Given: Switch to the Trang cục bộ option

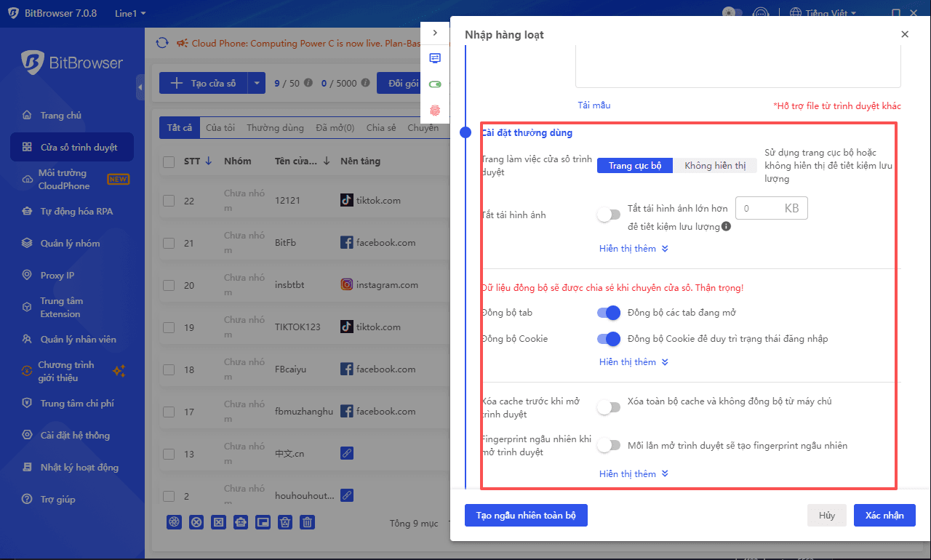Looking at the screenshot, I should pos(635,166).
